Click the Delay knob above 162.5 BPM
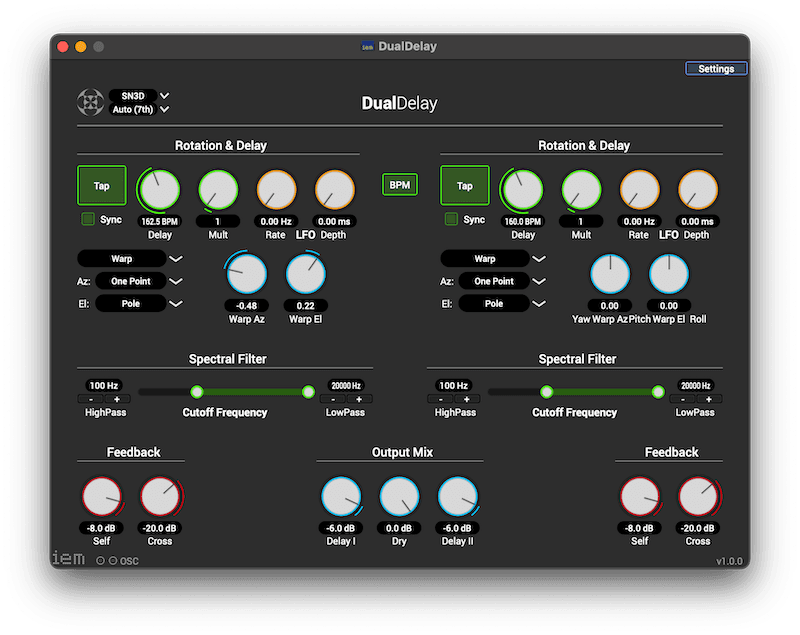Screen dimensions: 800x635 click(x=160, y=190)
